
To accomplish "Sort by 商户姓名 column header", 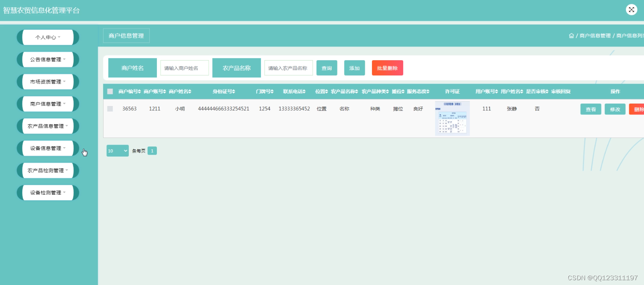I will tap(180, 92).
